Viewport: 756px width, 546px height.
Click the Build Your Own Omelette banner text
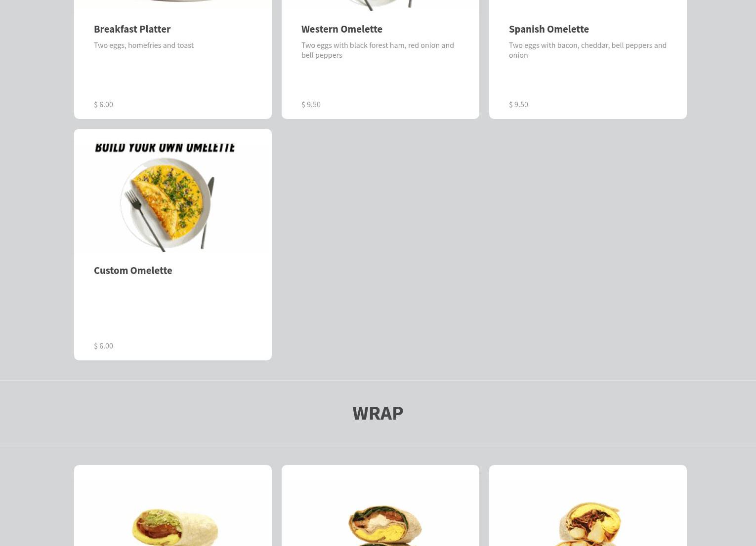[165, 148]
